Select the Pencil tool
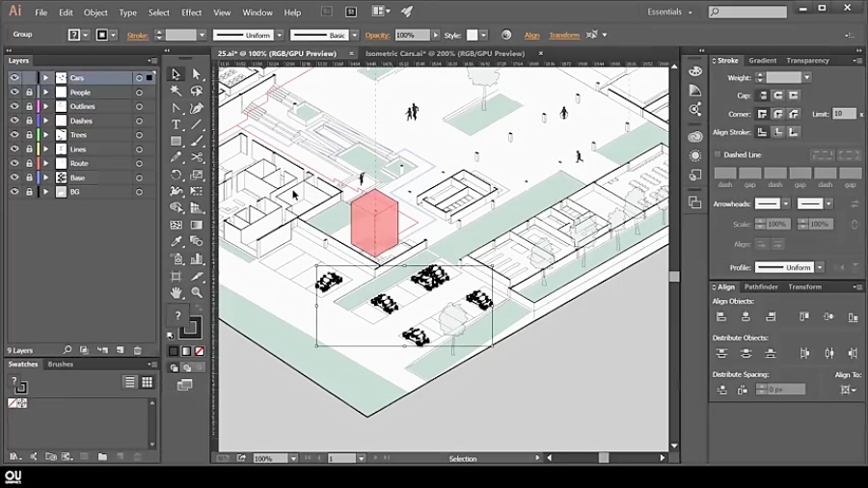868x488 pixels. tap(176, 158)
